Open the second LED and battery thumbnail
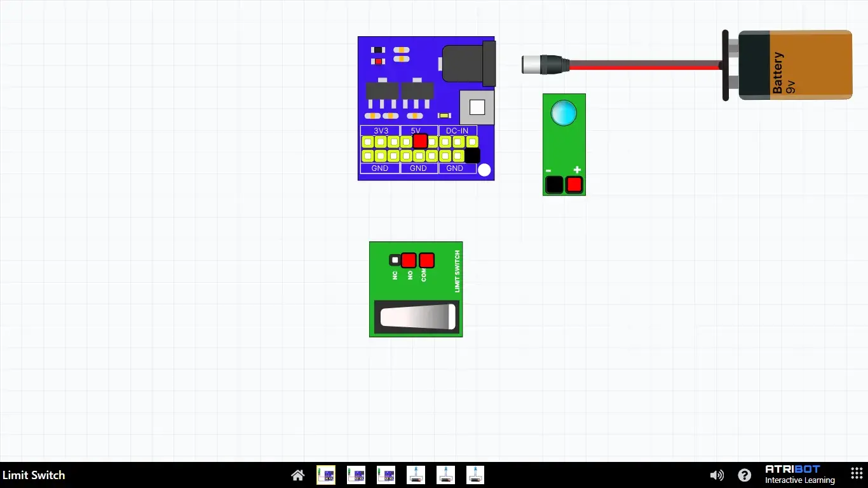Image resolution: width=868 pixels, height=488 pixels. [445, 475]
